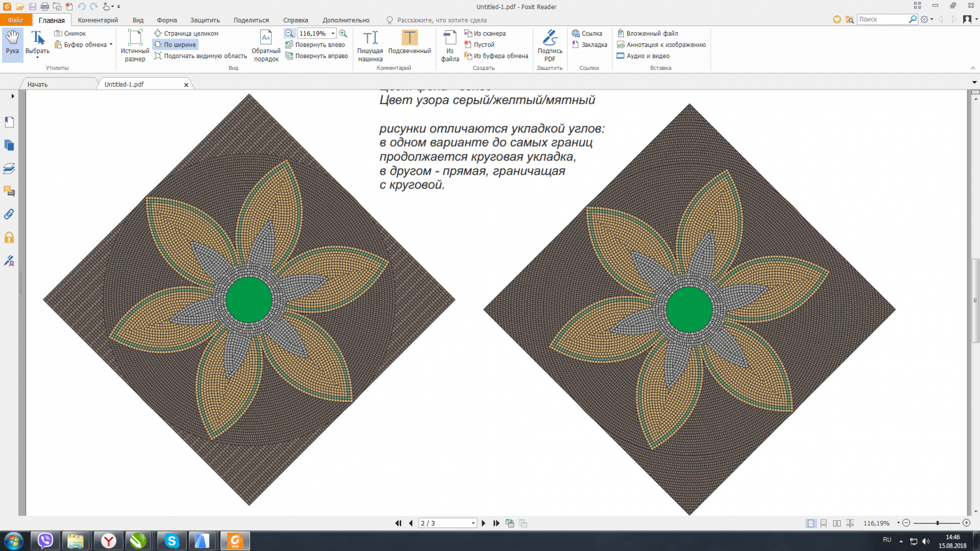
Task: Open the status bar zoom level dropdown
Action: click(x=898, y=523)
